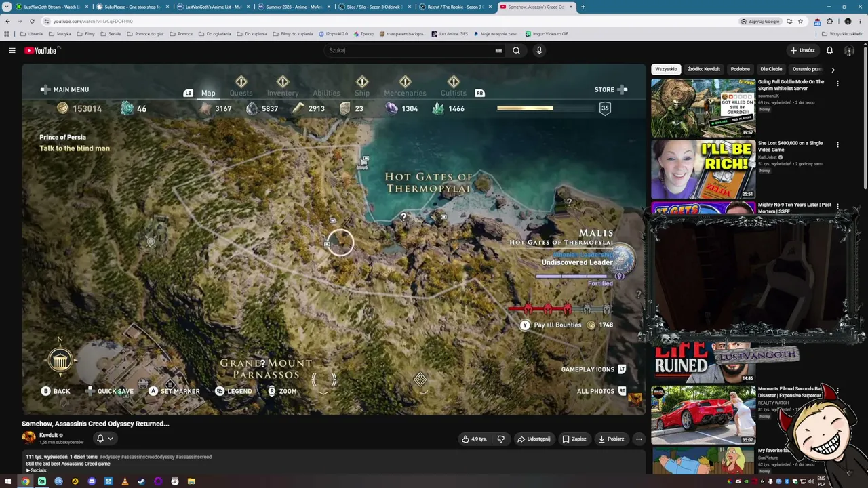Click the Zapisz save button
Viewport: 868px width, 488px height.
click(x=574, y=439)
